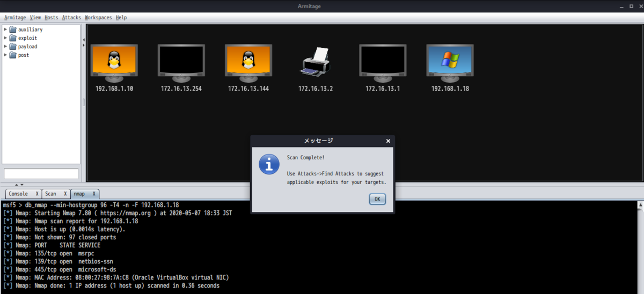Select the Linux host 172.16.13.144 icon
The image size is (644, 294).
[x=248, y=62]
